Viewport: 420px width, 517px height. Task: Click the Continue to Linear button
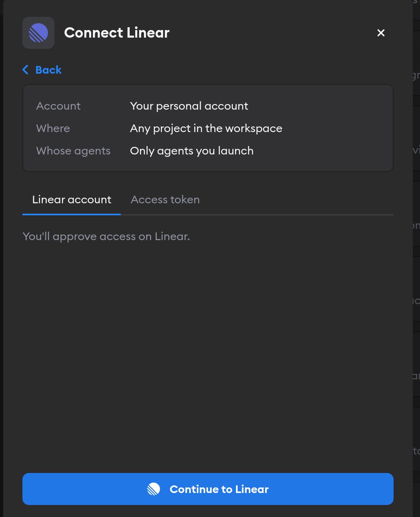[208, 489]
